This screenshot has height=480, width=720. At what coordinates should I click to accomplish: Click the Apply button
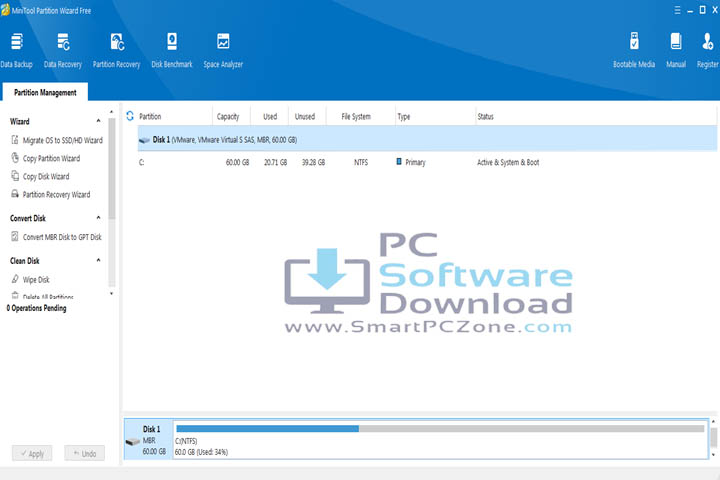[32, 453]
